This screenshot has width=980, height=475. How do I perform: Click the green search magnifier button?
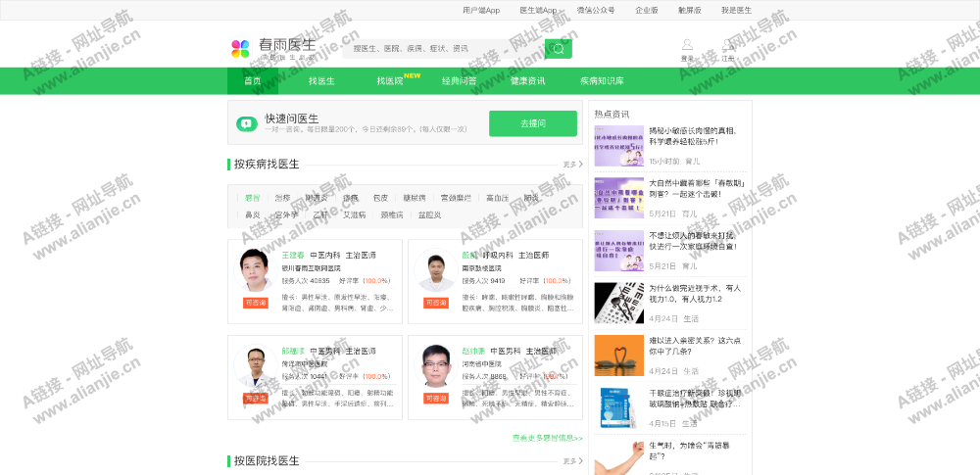pos(559,49)
